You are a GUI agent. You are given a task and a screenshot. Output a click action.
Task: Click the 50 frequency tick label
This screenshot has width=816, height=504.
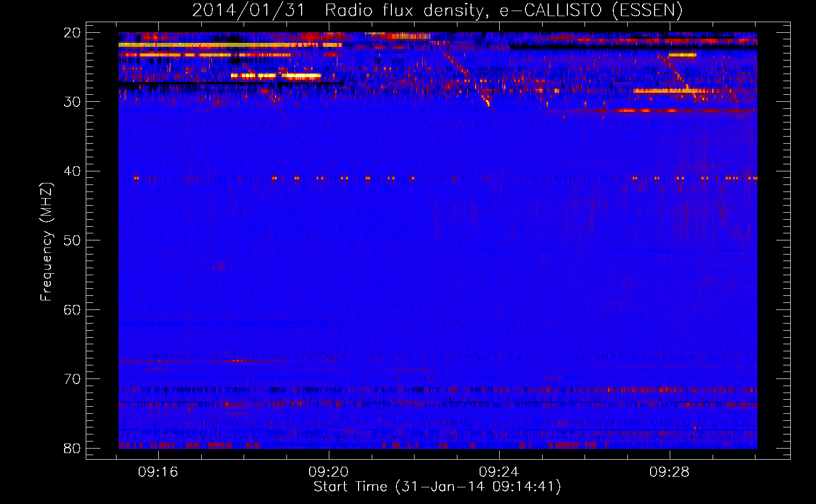[x=73, y=240]
